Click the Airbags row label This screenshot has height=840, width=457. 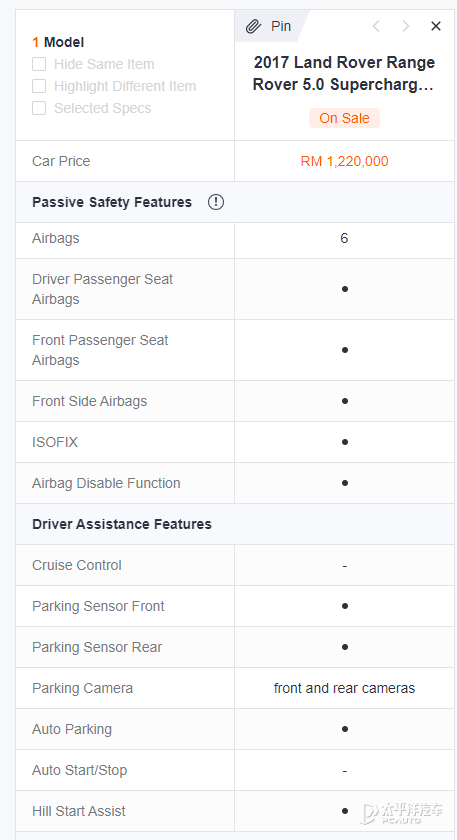point(56,238)
